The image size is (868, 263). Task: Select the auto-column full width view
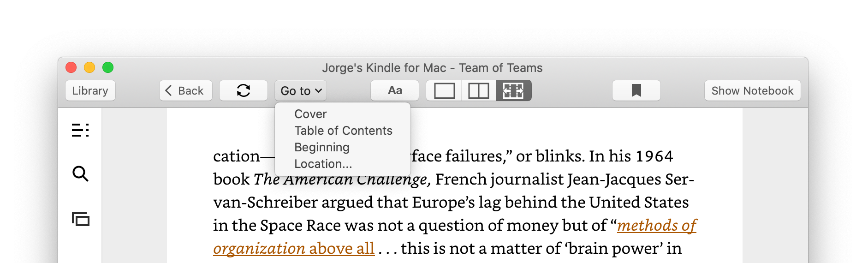[x=513, y=90]
